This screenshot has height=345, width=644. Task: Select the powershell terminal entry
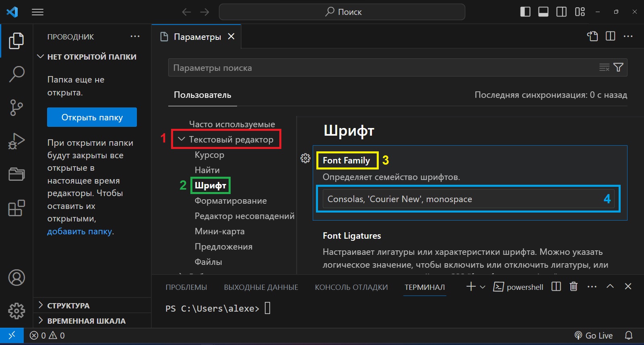(x=518, y=287)
